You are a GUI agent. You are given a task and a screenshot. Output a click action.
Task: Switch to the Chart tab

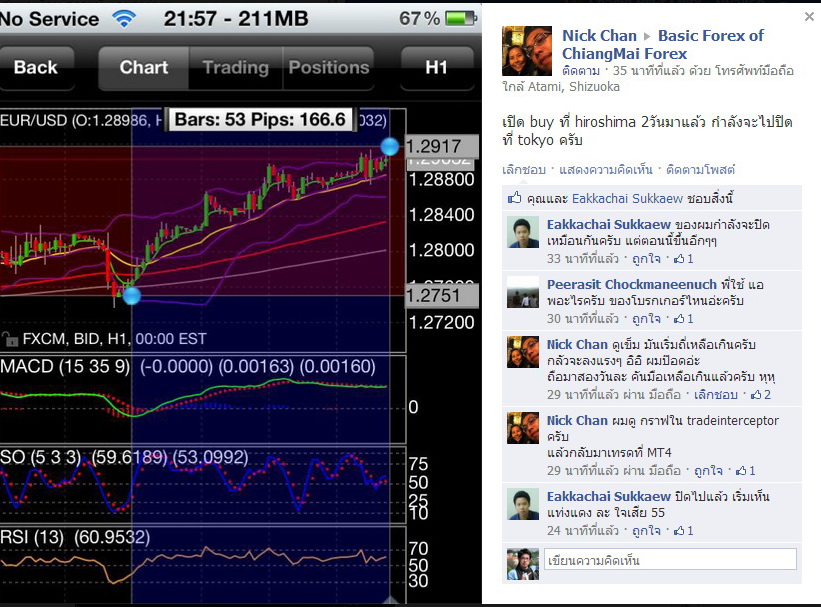pyautogui.click(x=144, y=68)
